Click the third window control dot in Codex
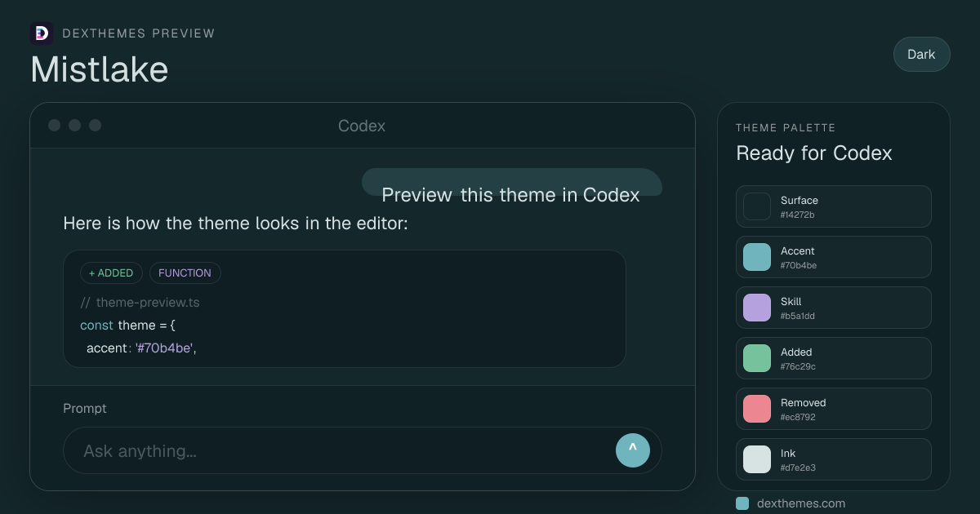 click(x=96, y=125)
